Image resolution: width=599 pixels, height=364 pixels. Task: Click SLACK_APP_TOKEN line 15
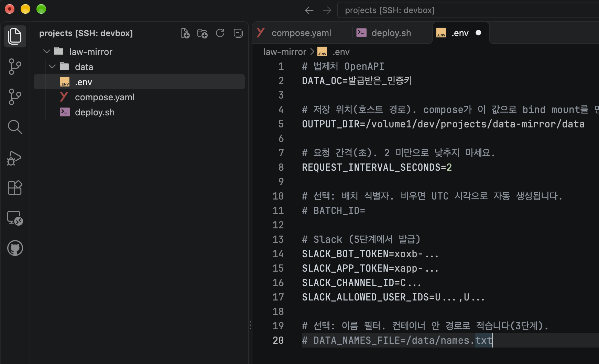click(370, 268)
